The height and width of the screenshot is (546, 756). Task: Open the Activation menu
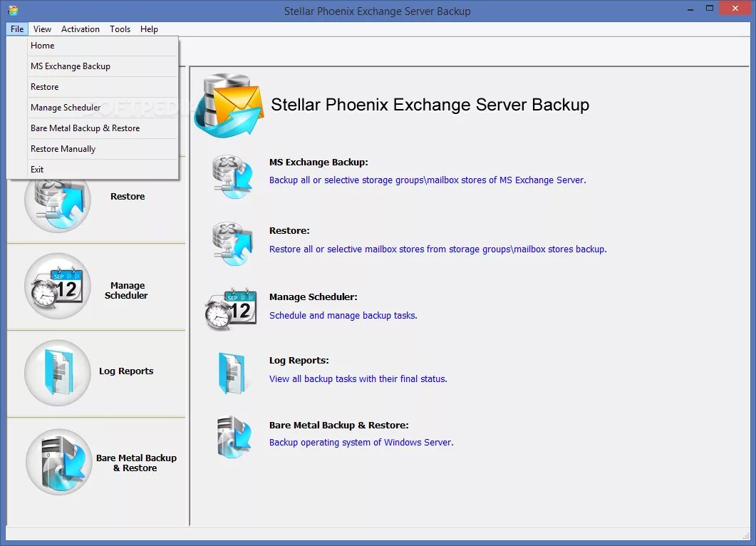pos(80,29)
